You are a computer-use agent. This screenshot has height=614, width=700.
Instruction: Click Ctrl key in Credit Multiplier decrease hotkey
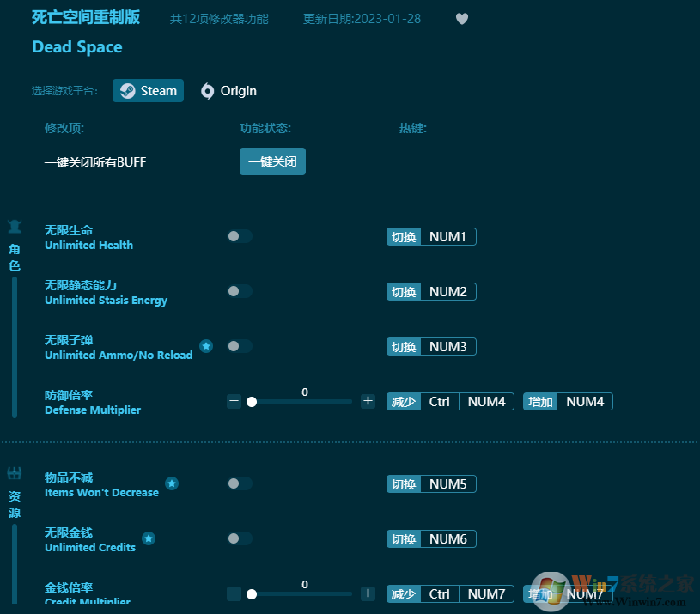(x=439, y=594)
